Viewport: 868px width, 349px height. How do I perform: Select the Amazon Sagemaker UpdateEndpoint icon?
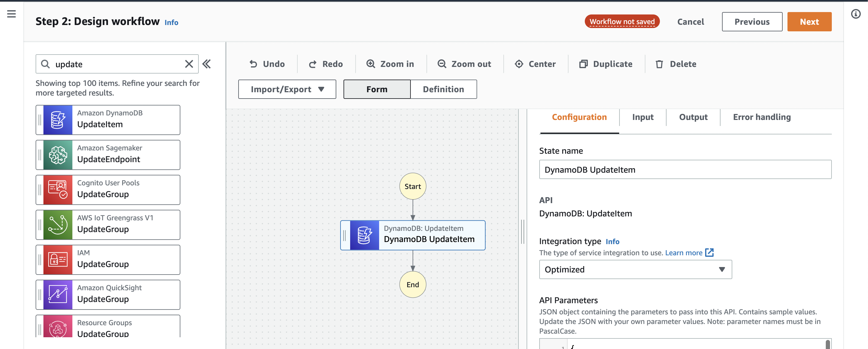point(58,155)
